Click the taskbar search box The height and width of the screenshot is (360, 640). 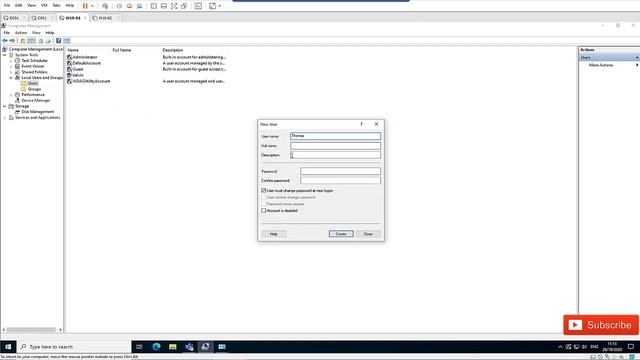[x=73, y=347]
